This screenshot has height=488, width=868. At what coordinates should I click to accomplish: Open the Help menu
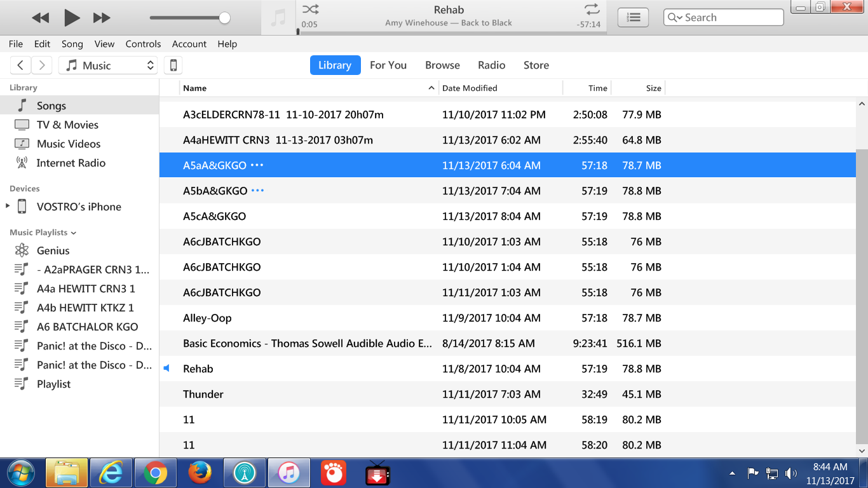pyautogui.click(x=227, y=44)
